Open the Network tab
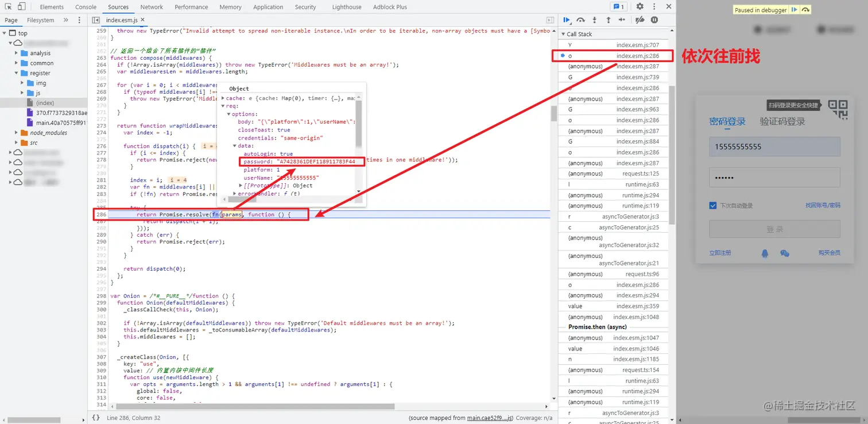Screen dimensions: 868x424 click(x=152, y=7)
